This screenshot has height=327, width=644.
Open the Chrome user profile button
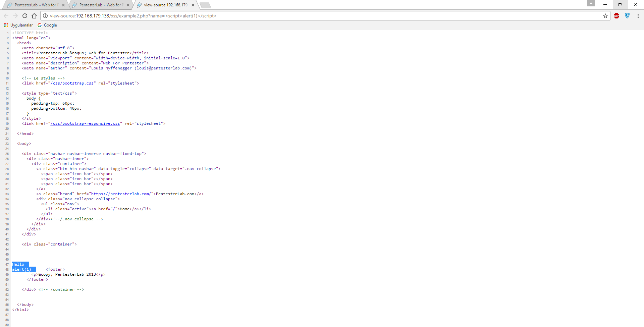coord(591,3)
